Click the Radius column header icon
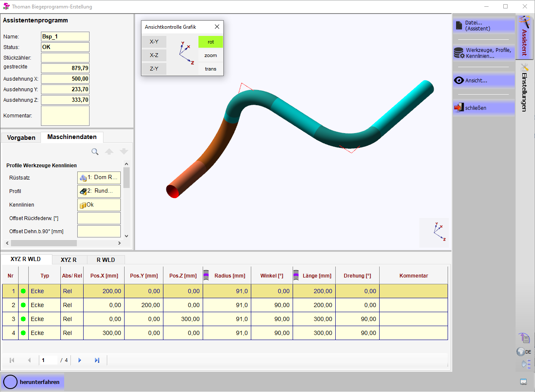The width and height of the screenshot is (535, 392). point(206,275)
